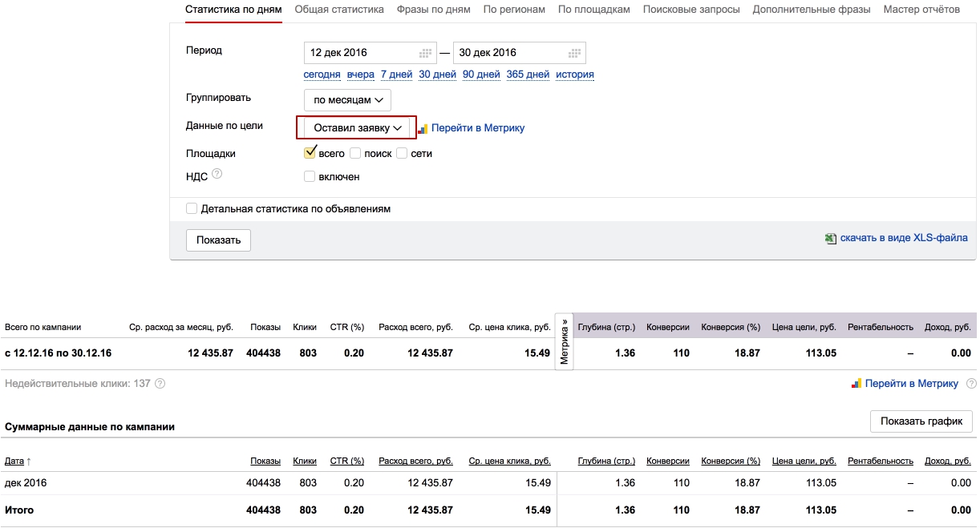
Task: Select the 30 дней period link
Action: pos(437,75)
